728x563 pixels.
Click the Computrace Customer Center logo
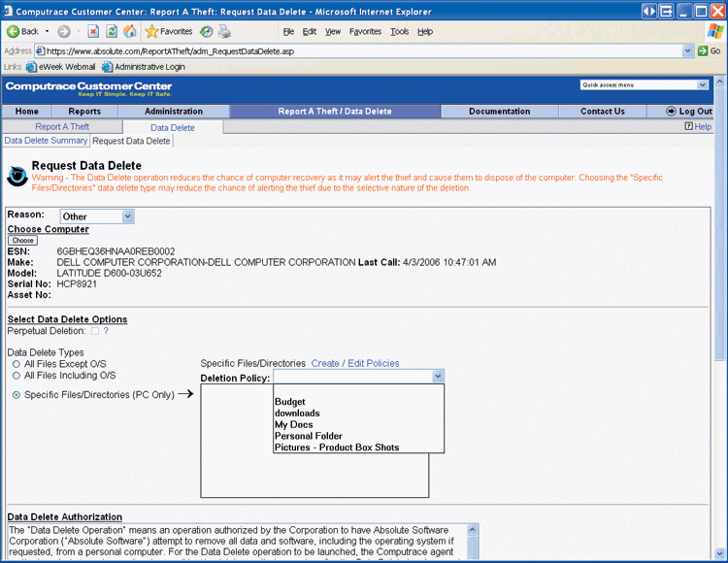88,88
